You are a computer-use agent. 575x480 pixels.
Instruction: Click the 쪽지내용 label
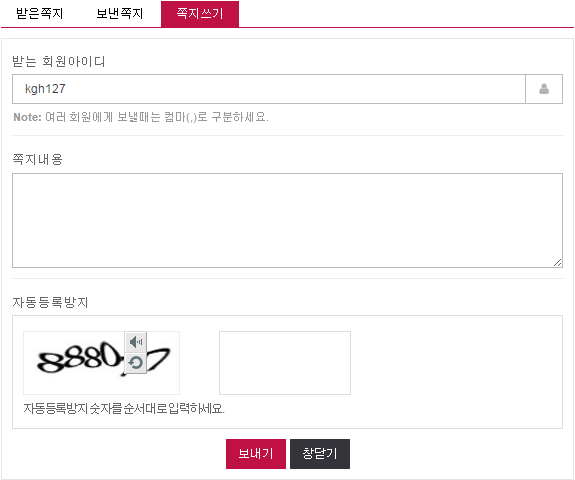(37, 159)
